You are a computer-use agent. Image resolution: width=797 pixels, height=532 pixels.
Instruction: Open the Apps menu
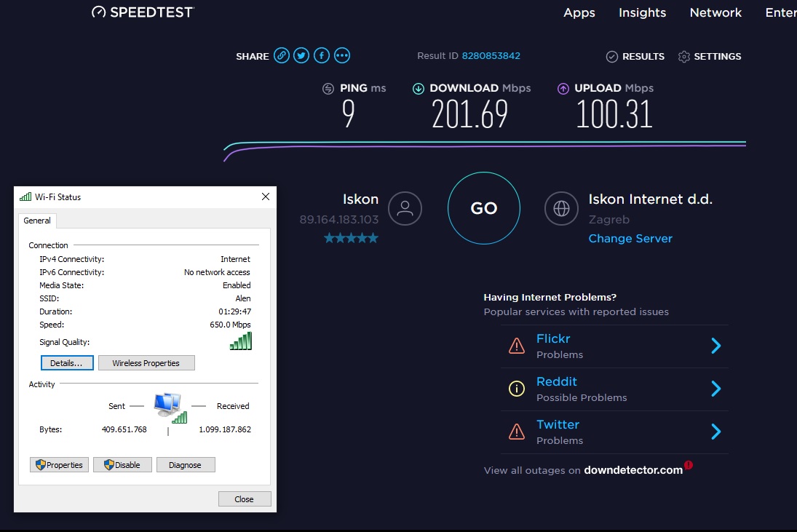579,12
